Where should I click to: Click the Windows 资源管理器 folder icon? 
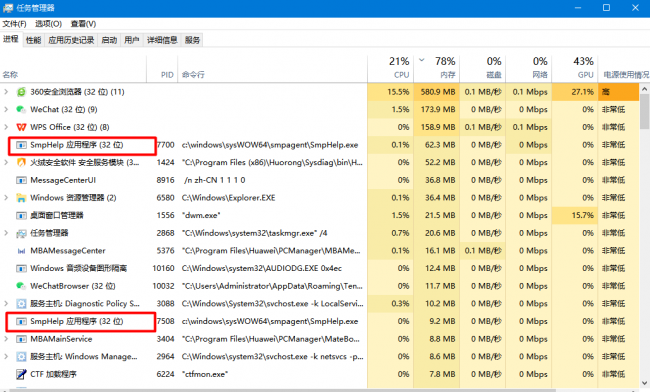[x=21, y=198]
